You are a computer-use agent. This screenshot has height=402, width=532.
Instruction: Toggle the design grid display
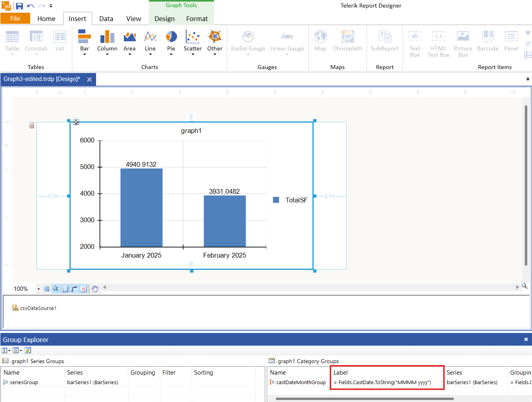47,289
